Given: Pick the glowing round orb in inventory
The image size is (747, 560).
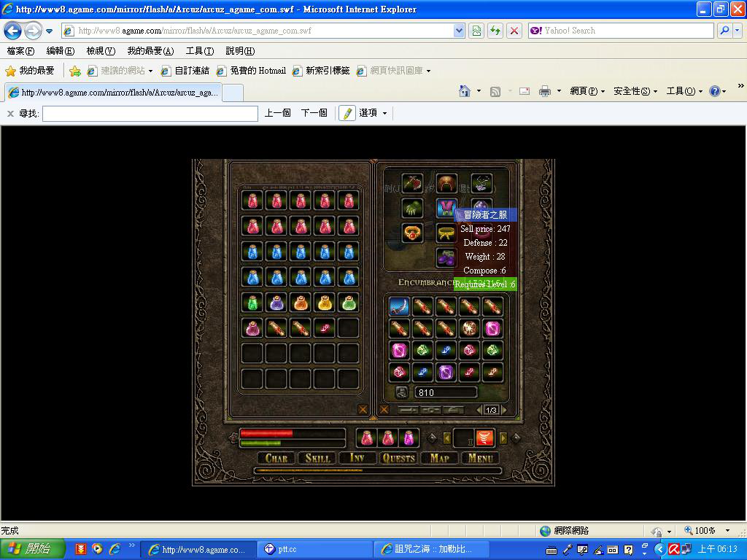Looking at the screenshot, I should click(x=469, y=329).
